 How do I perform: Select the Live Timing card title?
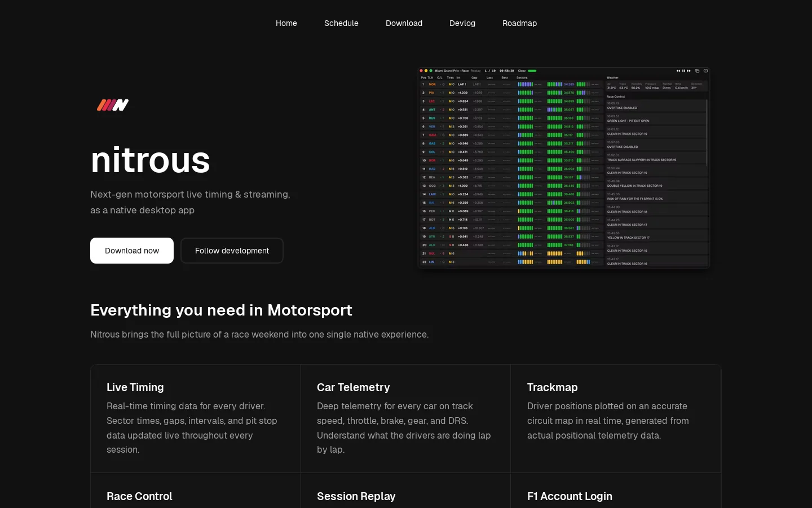(x=135, y=387)
